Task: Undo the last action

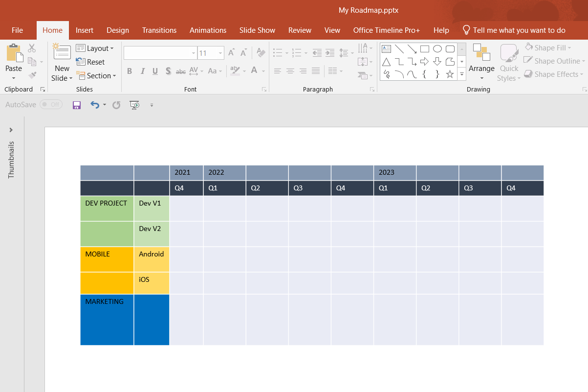Action: [x=94, y=105]
